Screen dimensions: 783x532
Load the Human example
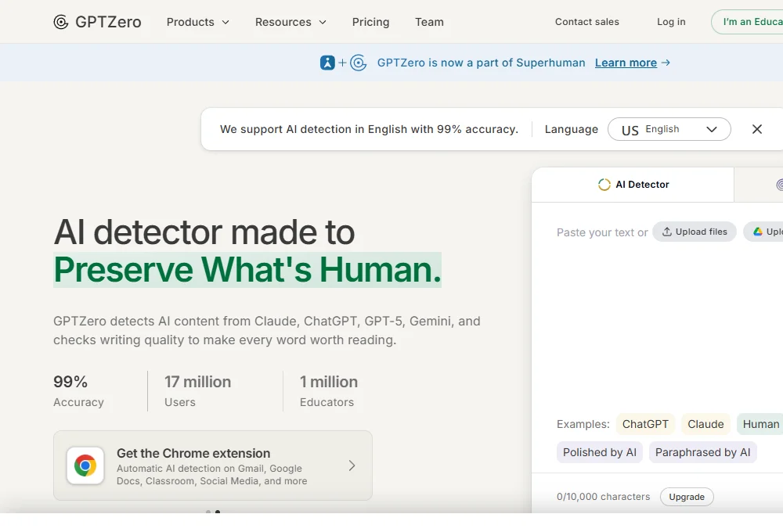760,424
